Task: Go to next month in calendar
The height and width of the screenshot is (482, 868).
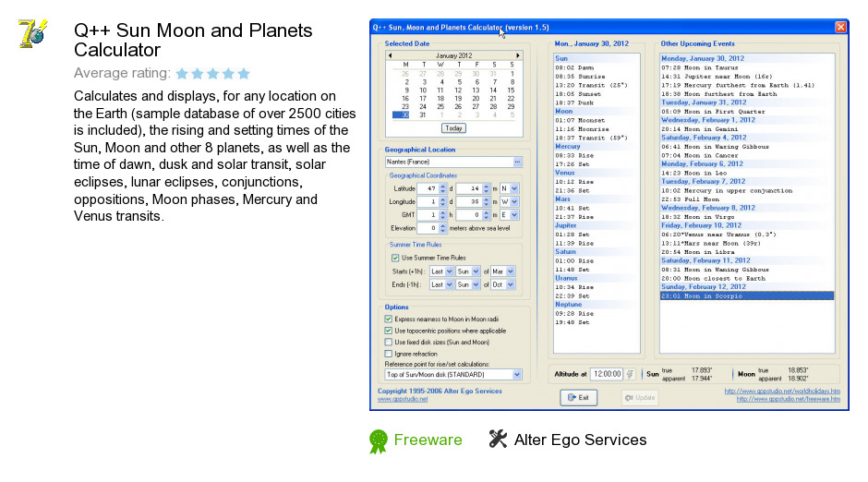Action: 518,55
